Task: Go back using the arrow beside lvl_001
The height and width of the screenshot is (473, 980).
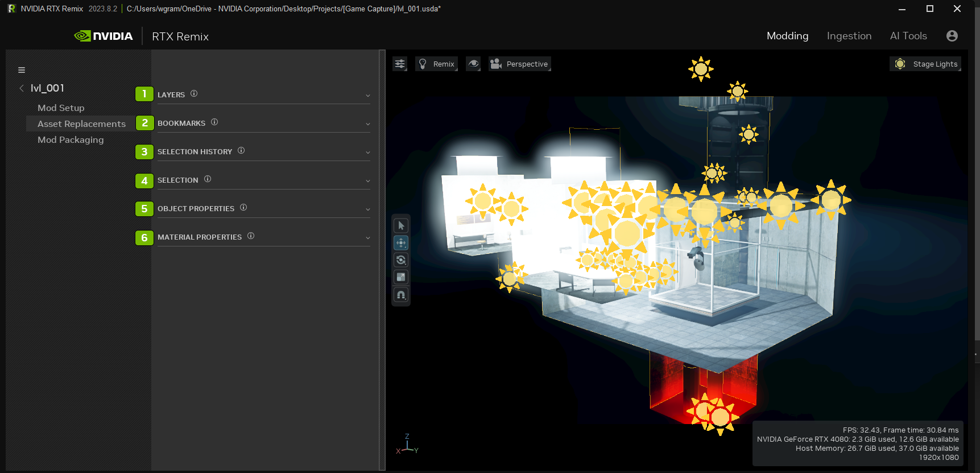Action: (x=22, y=88)
